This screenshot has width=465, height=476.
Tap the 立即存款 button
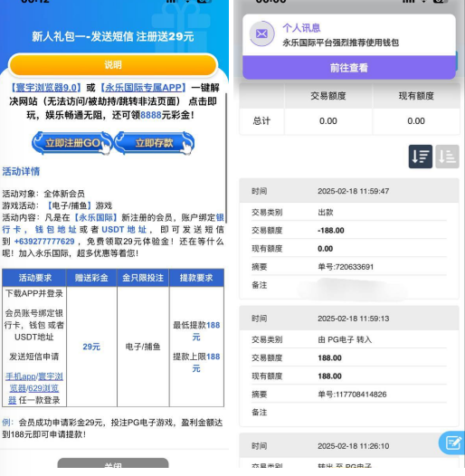pos(154,143)
